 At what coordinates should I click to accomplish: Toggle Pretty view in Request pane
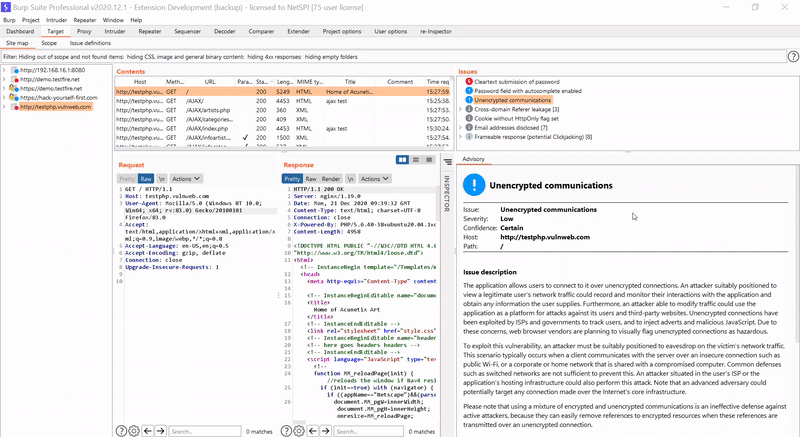(x=127, y=178)
